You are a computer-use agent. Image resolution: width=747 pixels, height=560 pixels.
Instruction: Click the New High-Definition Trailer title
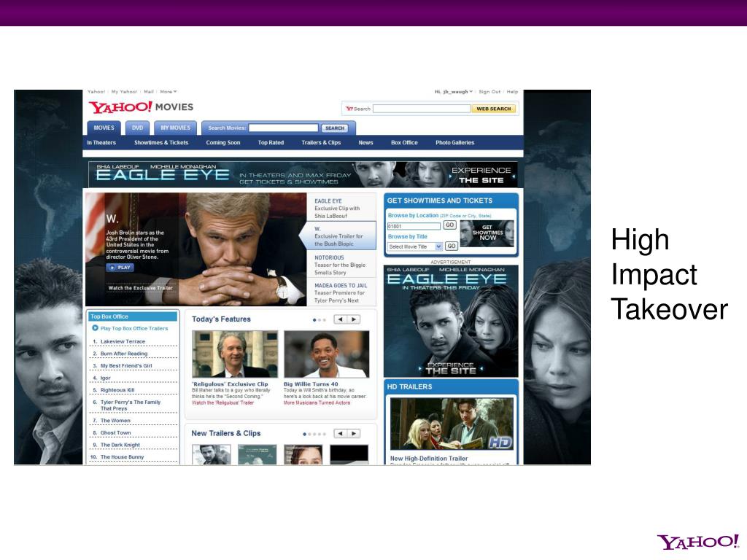[429, 458]
